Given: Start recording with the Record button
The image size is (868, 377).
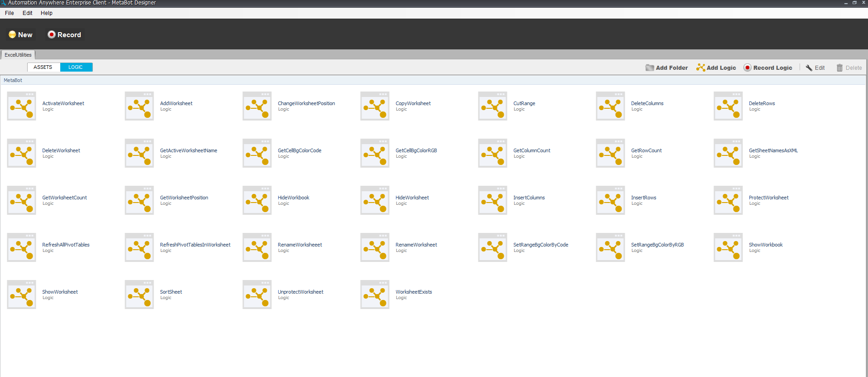Looking at the screenshot, I should click(x=64, y=35).
